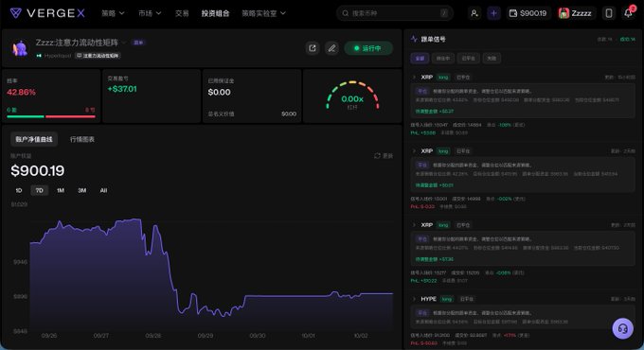
Task: Expand the 市场 navigation dropdown
Action: (x=150, y=13)
